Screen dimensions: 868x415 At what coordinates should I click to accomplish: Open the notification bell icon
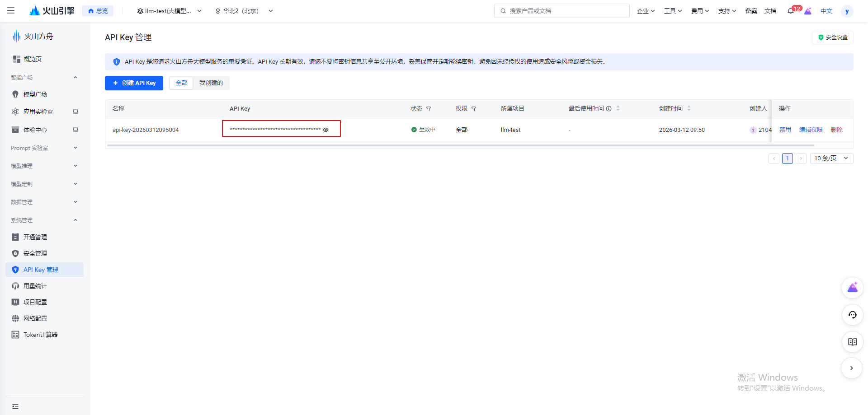790,11
